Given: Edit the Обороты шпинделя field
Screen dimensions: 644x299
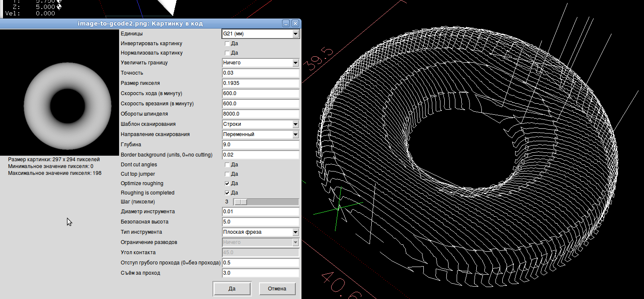Looking at the screenshot, I should click(260, 114).
